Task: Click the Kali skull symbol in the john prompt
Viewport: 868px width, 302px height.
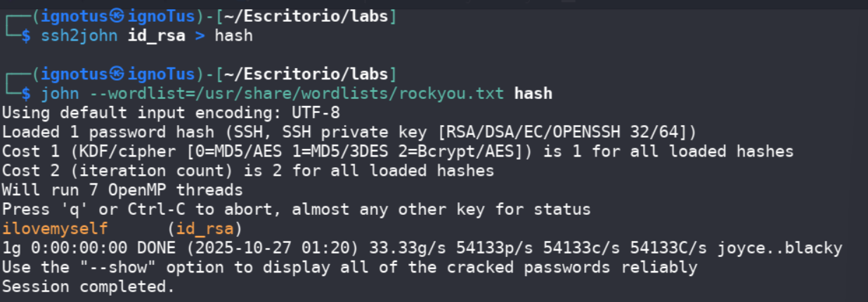Action: 117,74
